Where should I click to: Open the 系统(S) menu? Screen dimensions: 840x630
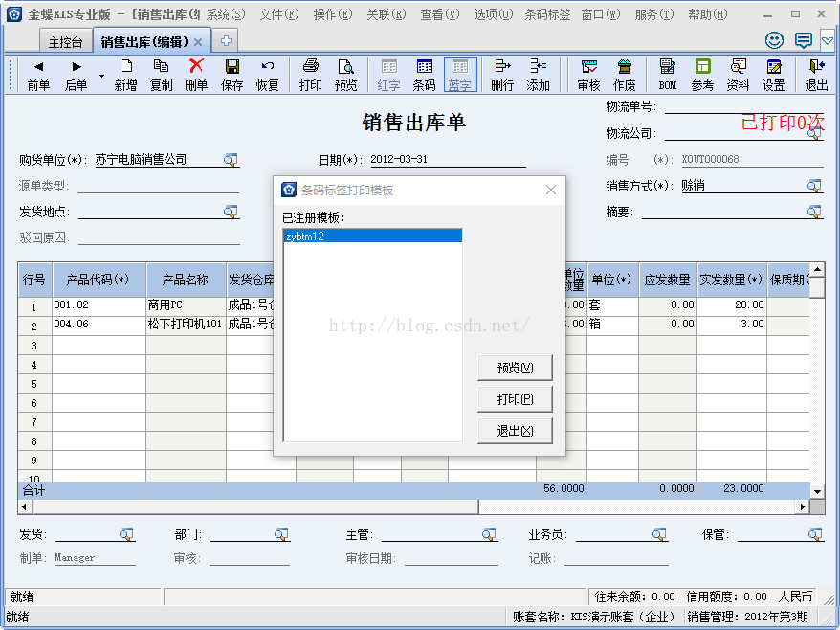pyautogui.click(x=226, y=14)
